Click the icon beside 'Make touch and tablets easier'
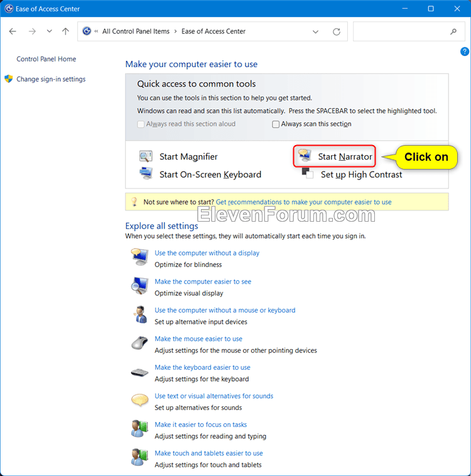This screenshot has width=471, height=476. tap(139, 457)
